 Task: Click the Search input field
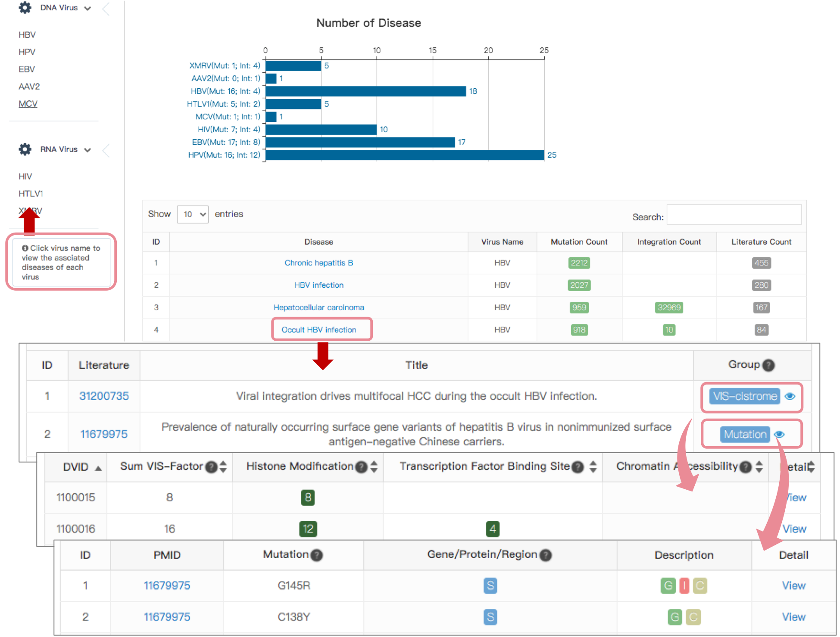tap(734, 214)
